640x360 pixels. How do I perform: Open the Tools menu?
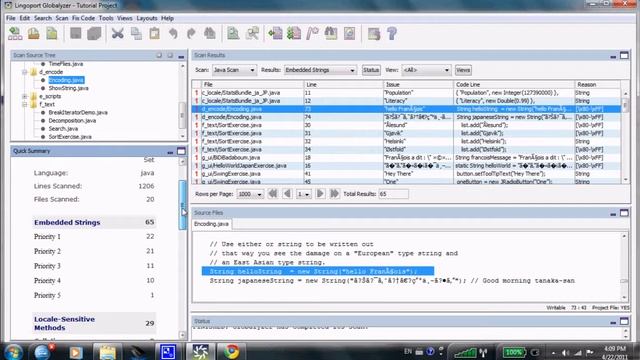106,18
